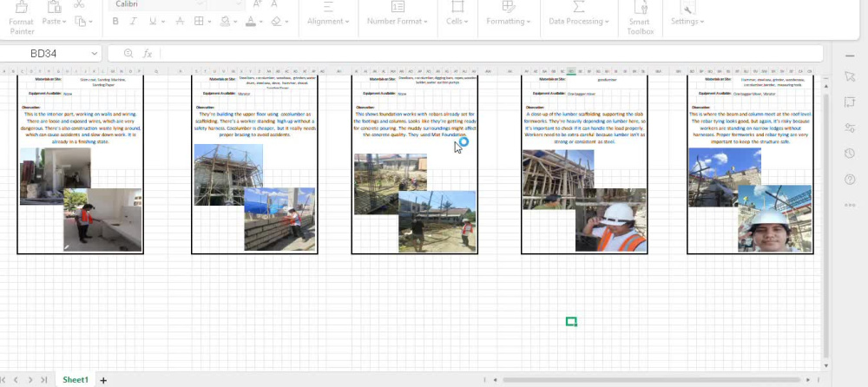The image size is (868, 387).
Task: Click the vertical scrollbar thumb
Action: 826,226
